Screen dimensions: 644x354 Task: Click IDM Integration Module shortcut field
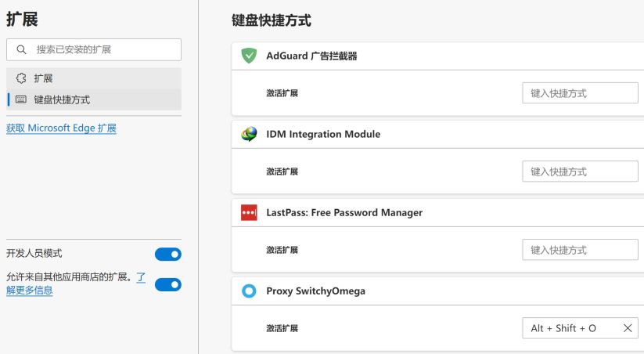pos(580,172)
